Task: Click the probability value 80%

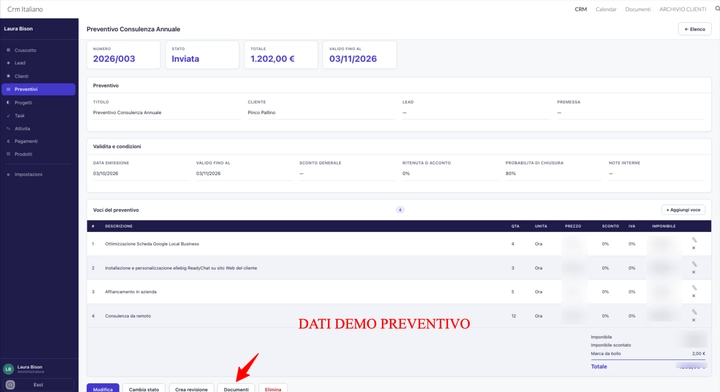Action: (511, 174)
